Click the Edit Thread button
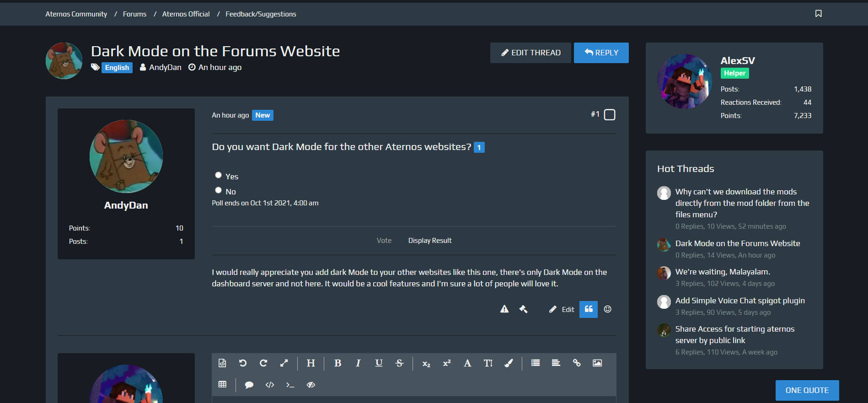 pyautogui.click(x=530, y=53)
